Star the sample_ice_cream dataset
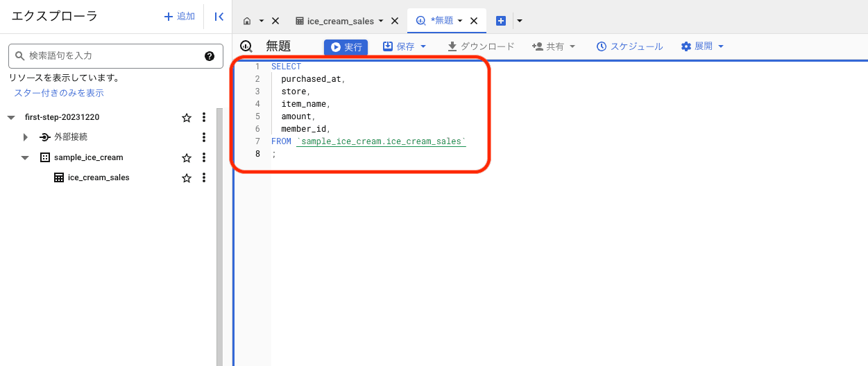 pos(186,158)
